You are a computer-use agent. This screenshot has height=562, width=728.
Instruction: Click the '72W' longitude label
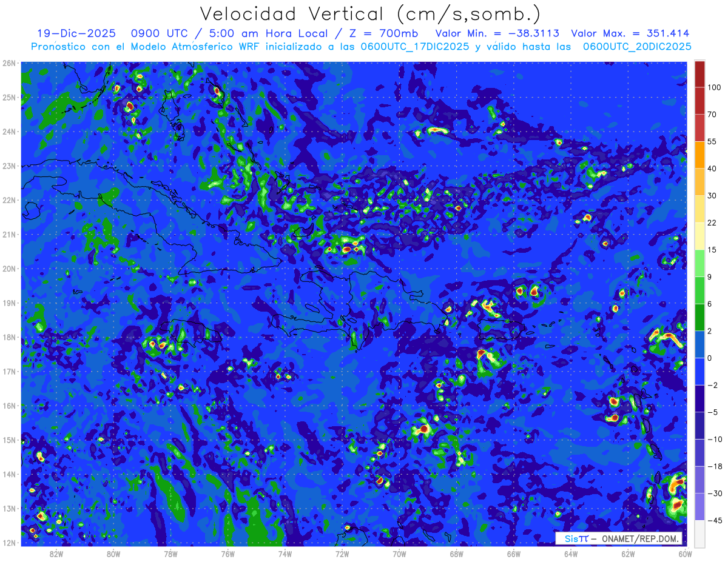342,553
